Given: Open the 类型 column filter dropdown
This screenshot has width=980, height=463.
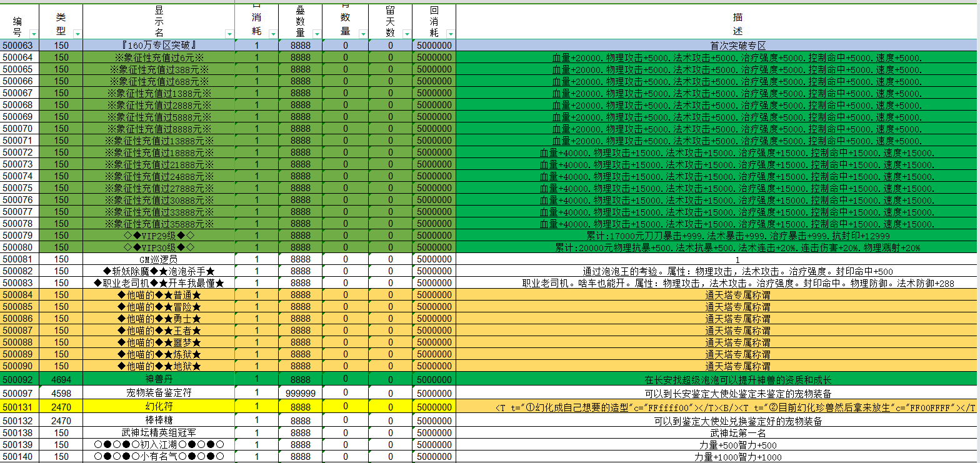Looking at the screenshot, I should click(x=77, y=34).
